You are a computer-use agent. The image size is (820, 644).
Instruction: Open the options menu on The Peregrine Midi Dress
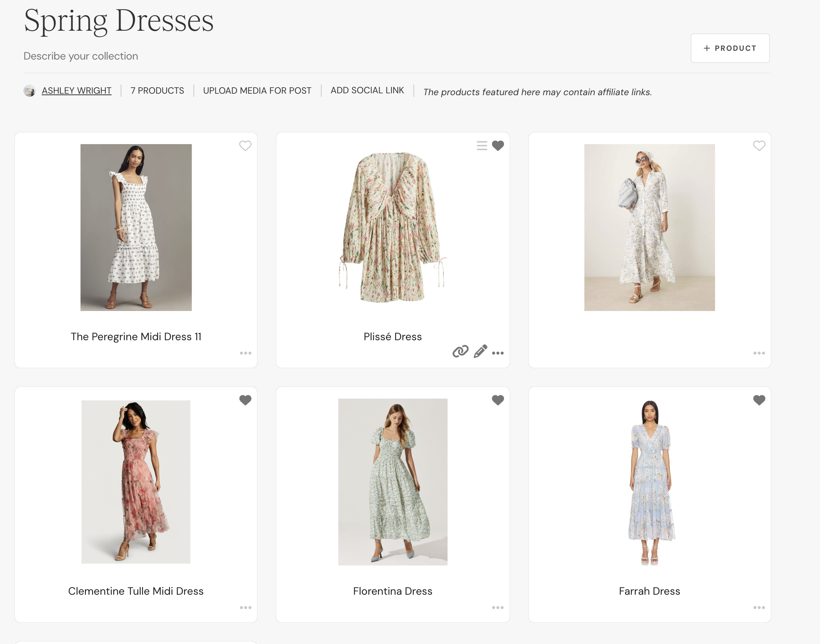tap(246, 353)
